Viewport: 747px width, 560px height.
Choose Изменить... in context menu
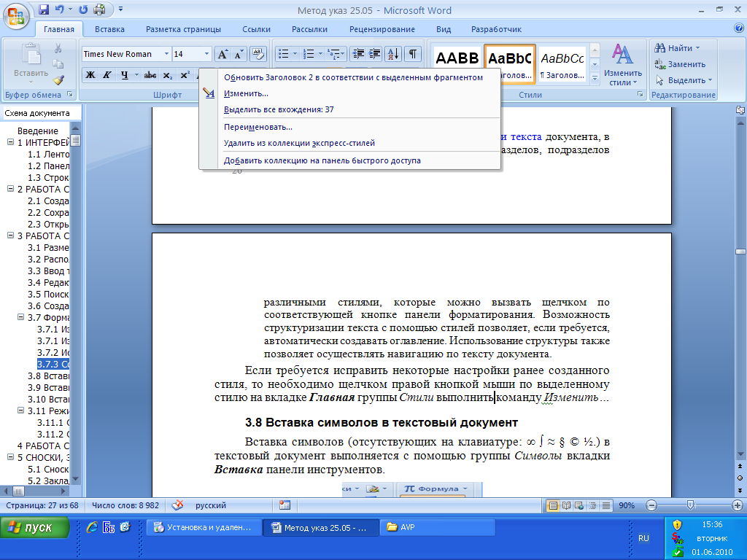350,93
